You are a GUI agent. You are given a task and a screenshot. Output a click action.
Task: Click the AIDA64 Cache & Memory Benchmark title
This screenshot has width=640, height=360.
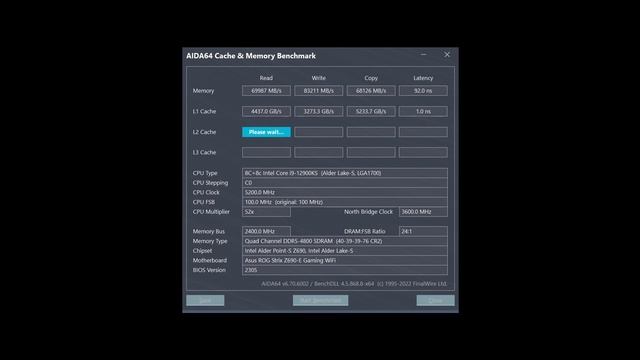pos(251,56)
